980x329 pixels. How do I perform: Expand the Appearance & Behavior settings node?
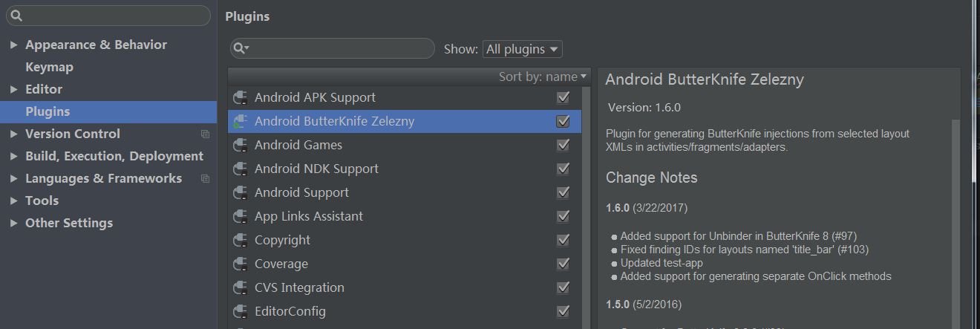click(13, 45)
